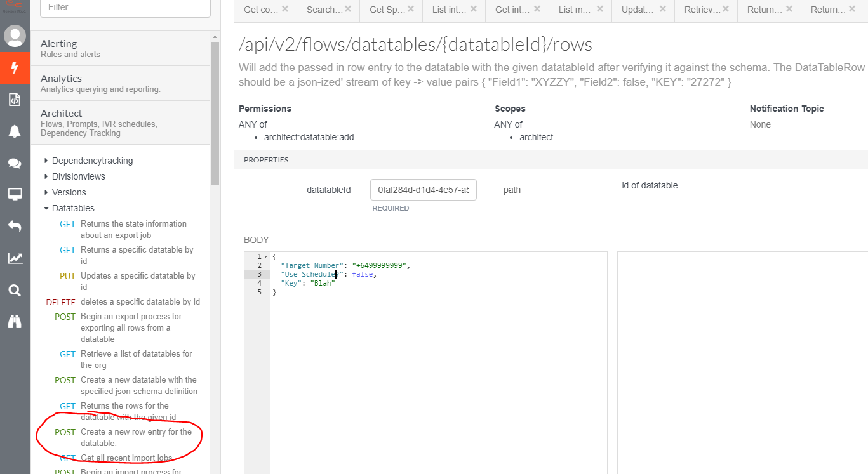Open "Create a new row entry" POST endpoint
The height and width of the screenshot is (474, 868).
point(136,437)
